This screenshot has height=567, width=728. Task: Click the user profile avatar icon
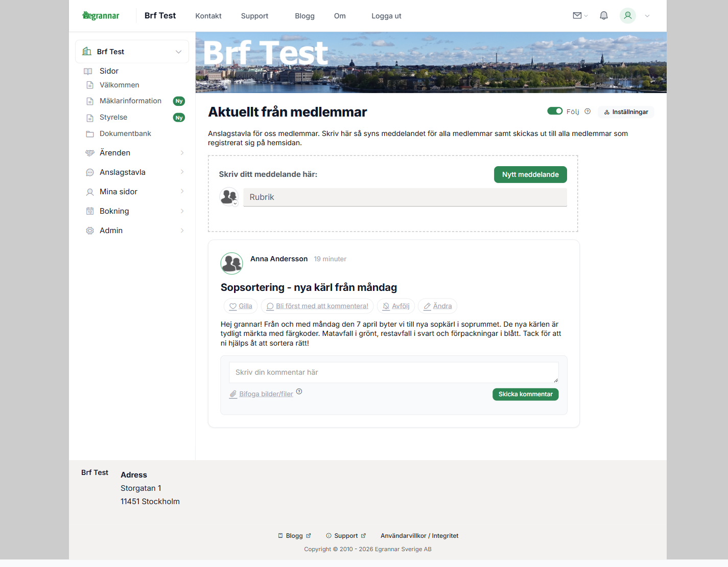[x=628, y=16]
